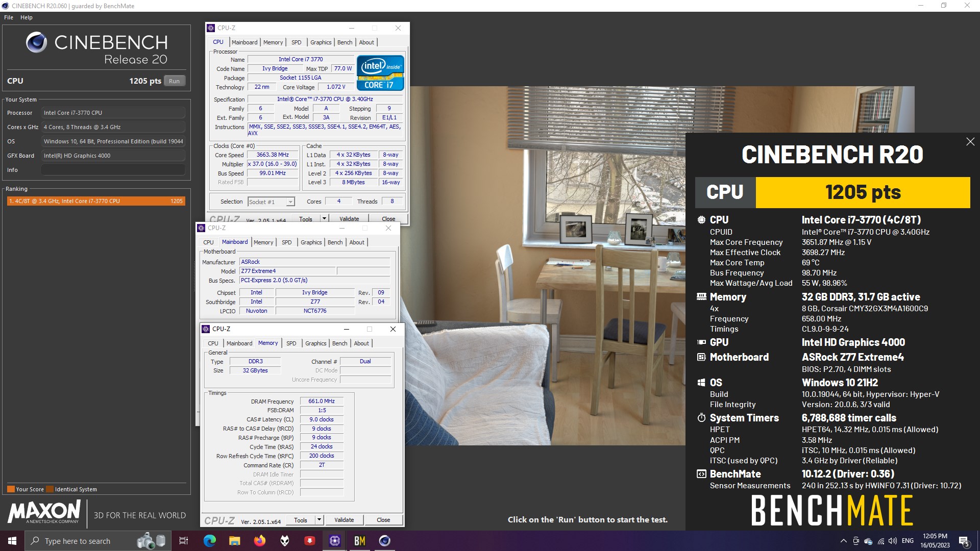Close the BenchMate result overlay
Image resolution: width=980 pixels, height=551 pixels.
[970, 142]
